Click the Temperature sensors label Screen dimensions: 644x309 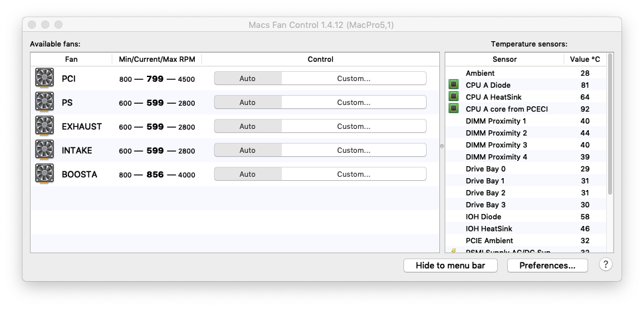pos(529,44)
